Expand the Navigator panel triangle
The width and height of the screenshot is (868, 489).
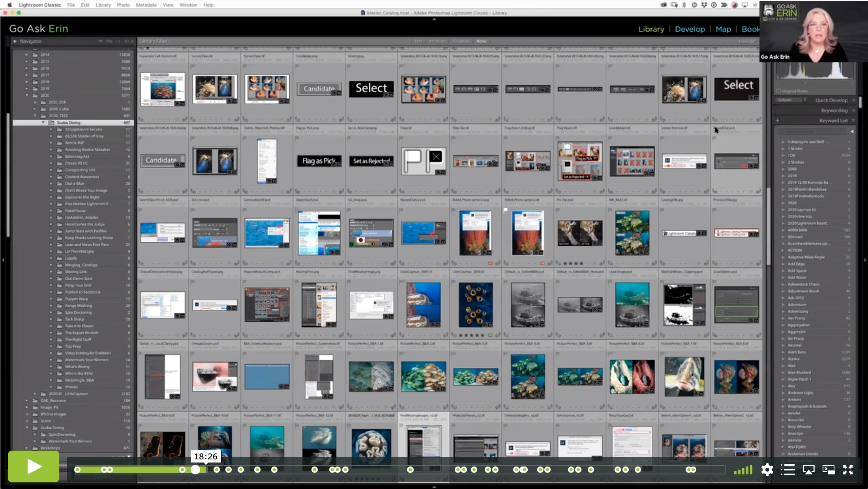pos(15,41)
